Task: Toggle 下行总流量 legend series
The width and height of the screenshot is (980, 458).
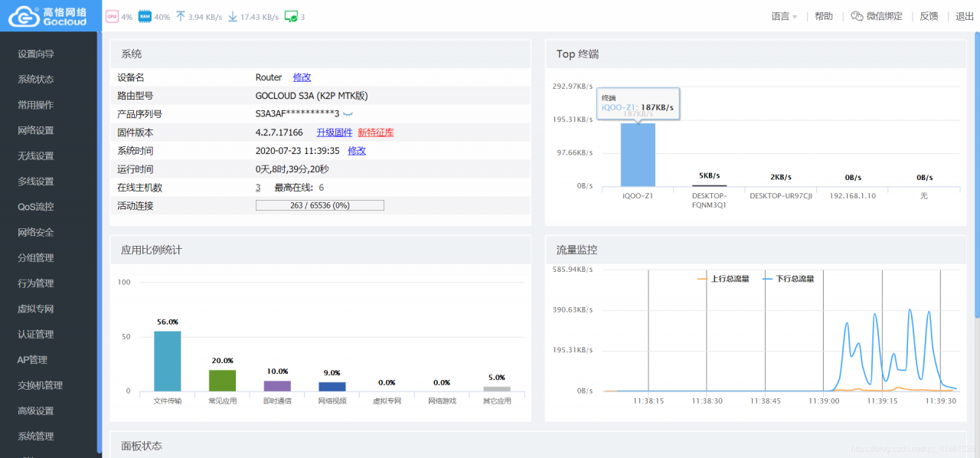Action: [x=789, y=279]
